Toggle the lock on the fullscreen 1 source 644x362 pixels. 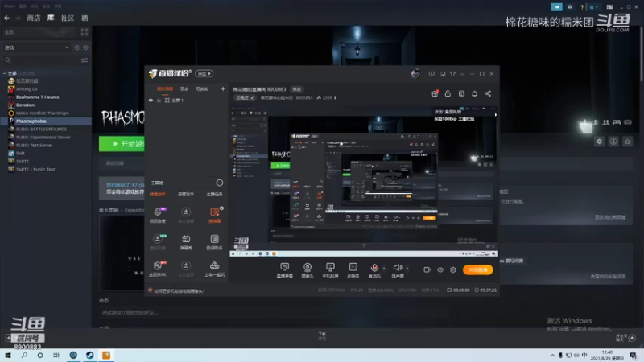[x=159, y=100]
